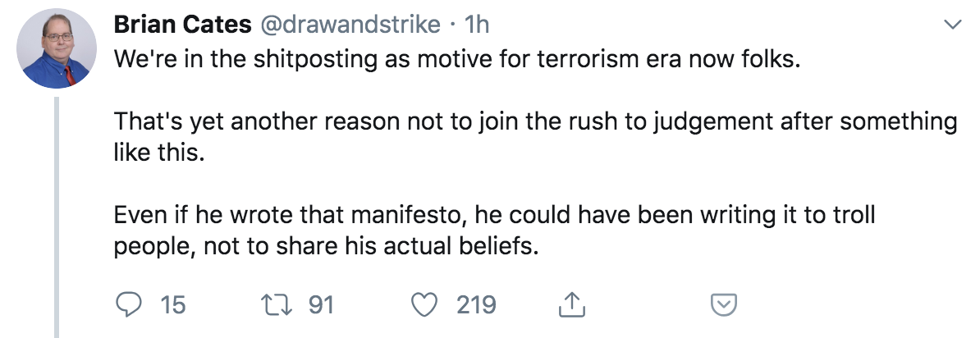Click the retweet count of 91
The image size is (980, 338).
(321, 305)
